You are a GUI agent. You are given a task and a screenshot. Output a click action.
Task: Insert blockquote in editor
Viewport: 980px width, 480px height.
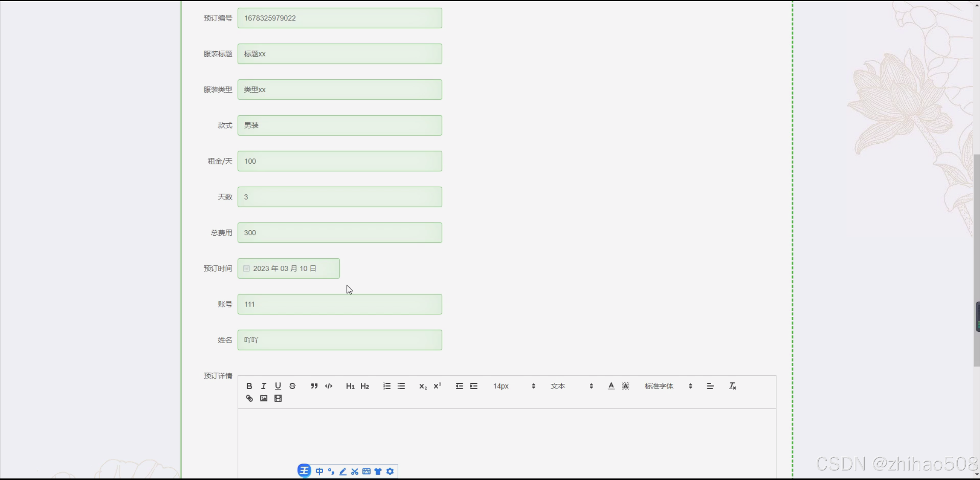point(314,386)
